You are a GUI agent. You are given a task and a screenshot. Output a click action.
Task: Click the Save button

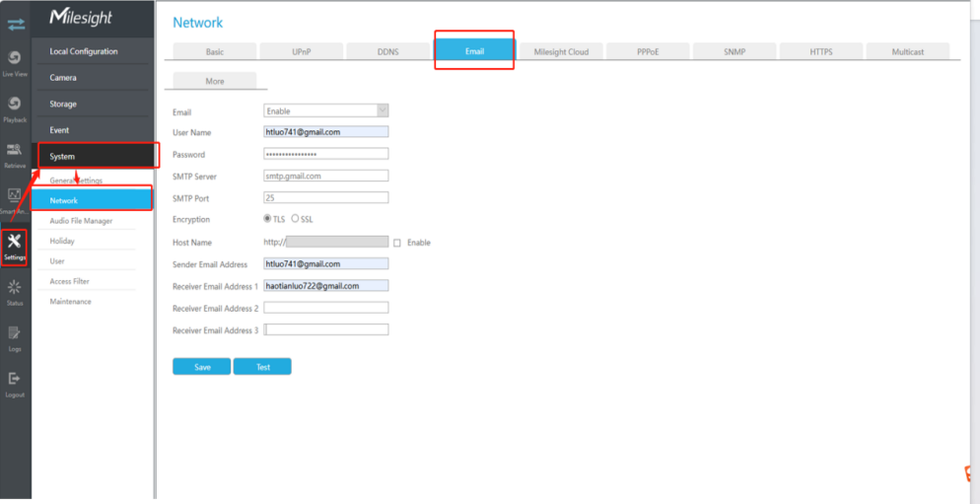[x=202, y=367]
